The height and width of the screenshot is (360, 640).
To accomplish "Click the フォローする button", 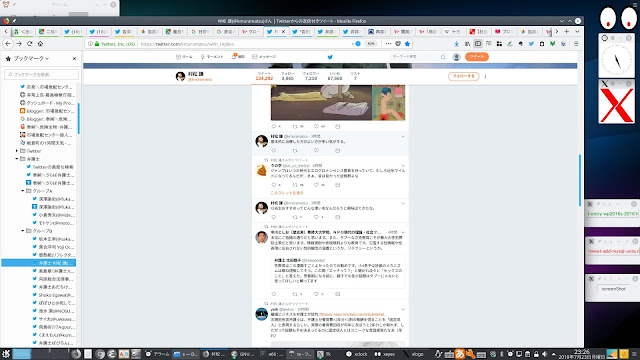I will pos(463,76).
